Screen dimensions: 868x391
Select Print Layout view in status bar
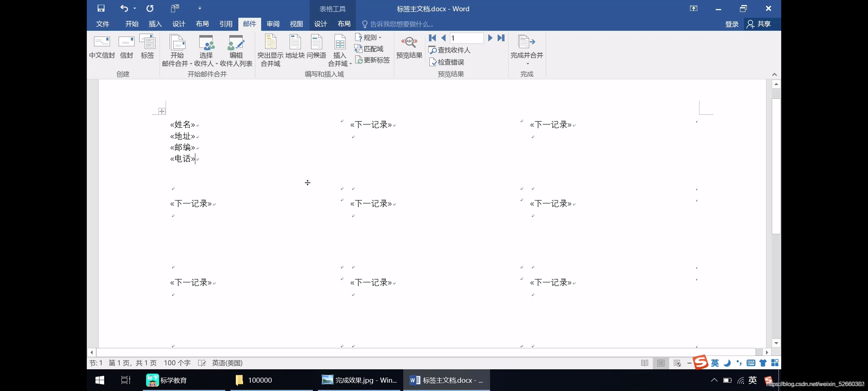point(661,363)
